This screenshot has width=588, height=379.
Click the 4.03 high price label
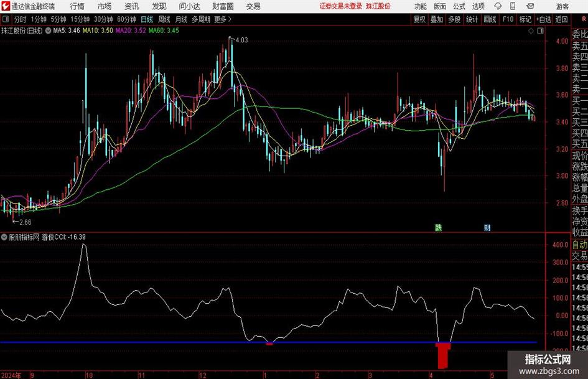click(x=241, y=40)
